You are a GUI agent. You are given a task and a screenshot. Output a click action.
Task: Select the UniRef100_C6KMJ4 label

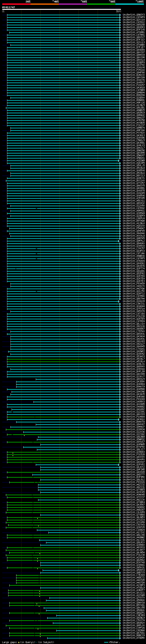[134, 218]
